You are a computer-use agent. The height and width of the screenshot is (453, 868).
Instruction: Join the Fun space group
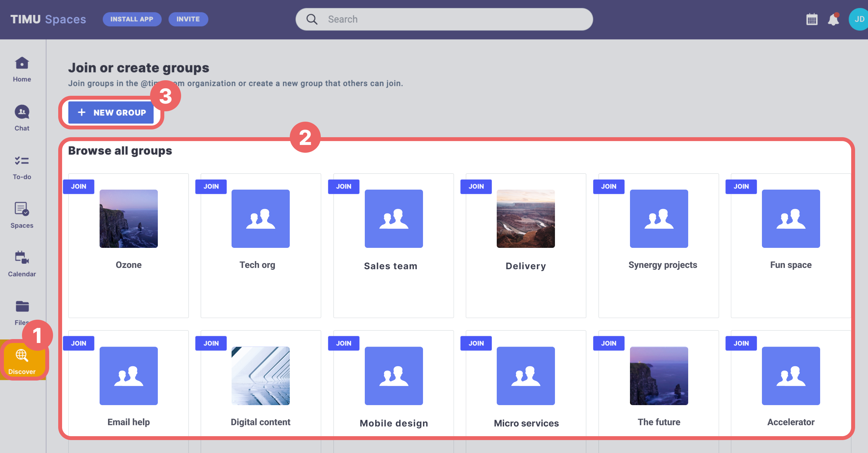[x=741, y=186]
